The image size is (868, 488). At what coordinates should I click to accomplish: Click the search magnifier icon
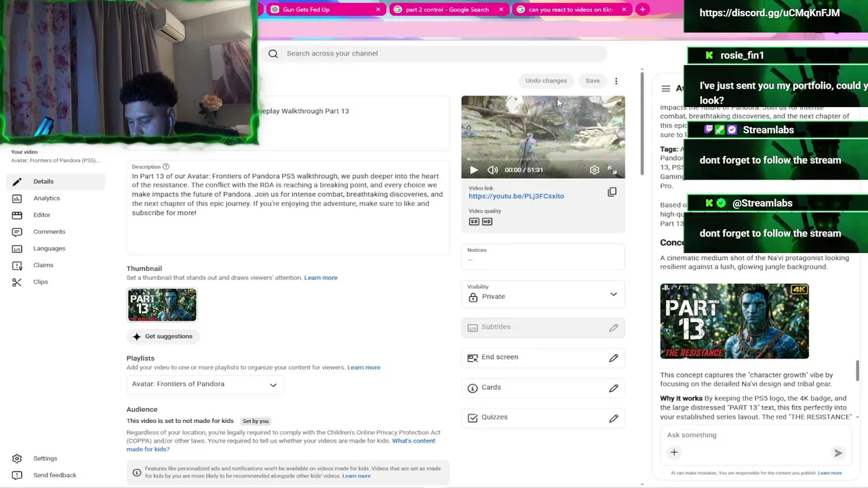coord(273,54)
